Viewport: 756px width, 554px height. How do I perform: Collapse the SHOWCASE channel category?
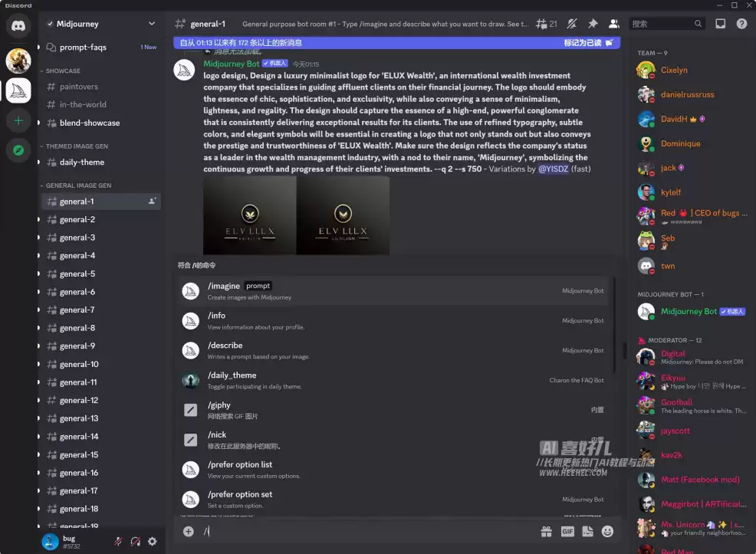(61, 70)
